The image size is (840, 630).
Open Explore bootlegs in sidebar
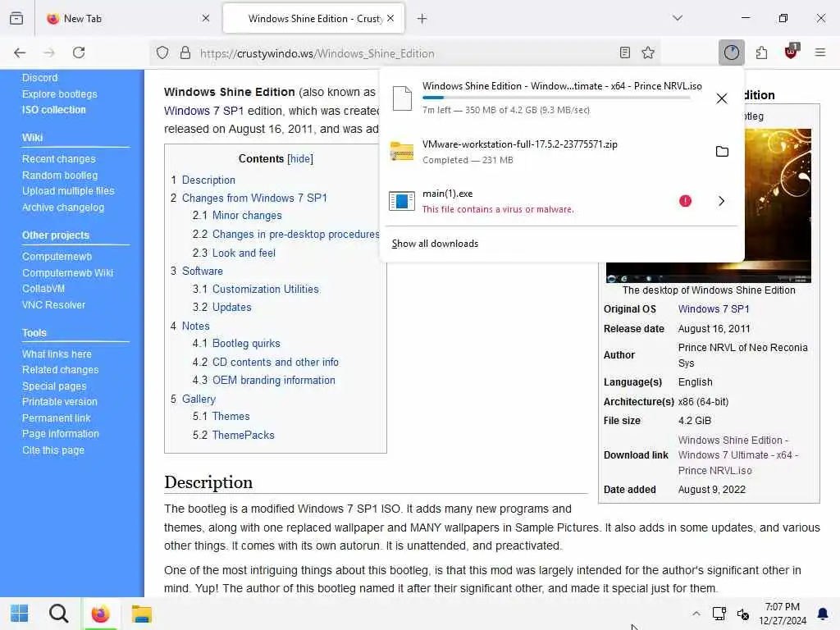tap(59, 94)
